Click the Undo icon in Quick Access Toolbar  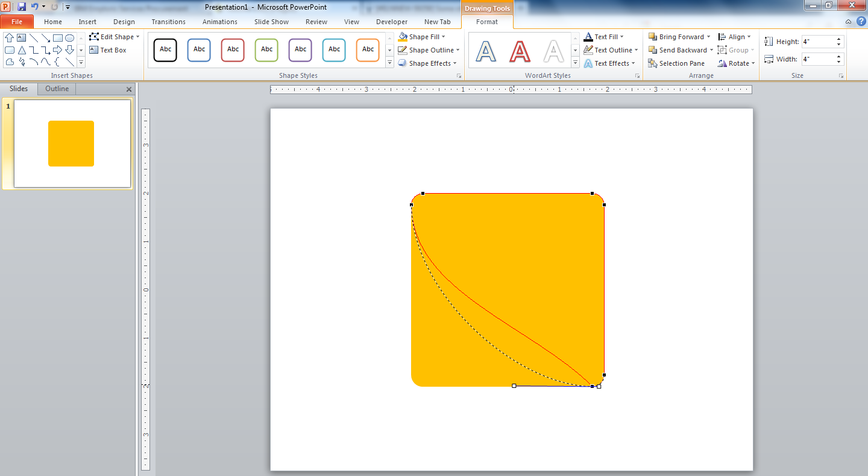(35, 7)
